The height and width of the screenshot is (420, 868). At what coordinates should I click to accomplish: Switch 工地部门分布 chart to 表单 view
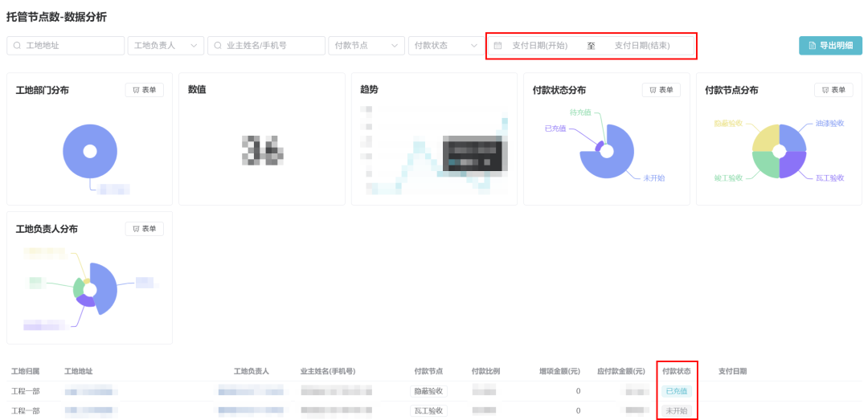144,90
